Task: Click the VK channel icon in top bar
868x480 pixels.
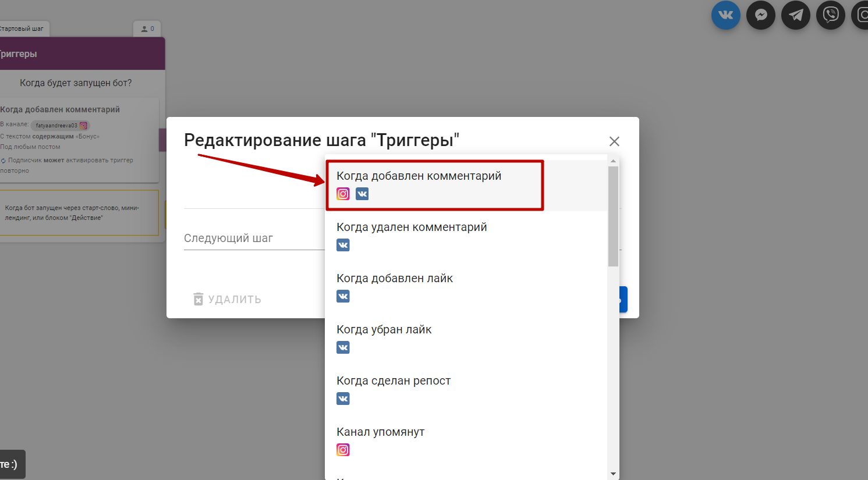Action: pyautogui.click(x=725, y=15)
